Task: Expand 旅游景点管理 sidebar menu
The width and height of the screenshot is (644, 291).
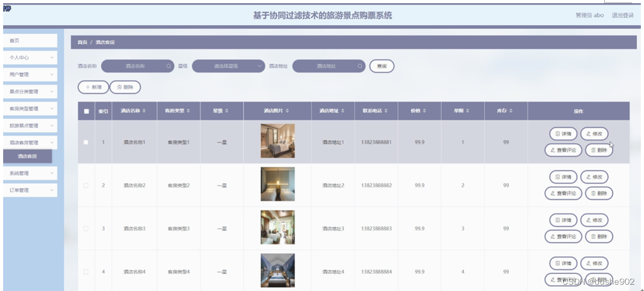Action: 30,126
